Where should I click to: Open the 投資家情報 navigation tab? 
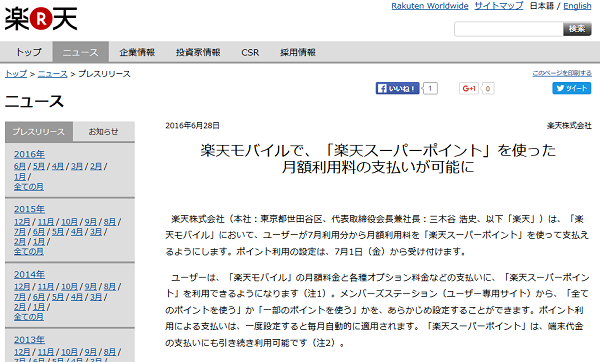pos(198,52)
